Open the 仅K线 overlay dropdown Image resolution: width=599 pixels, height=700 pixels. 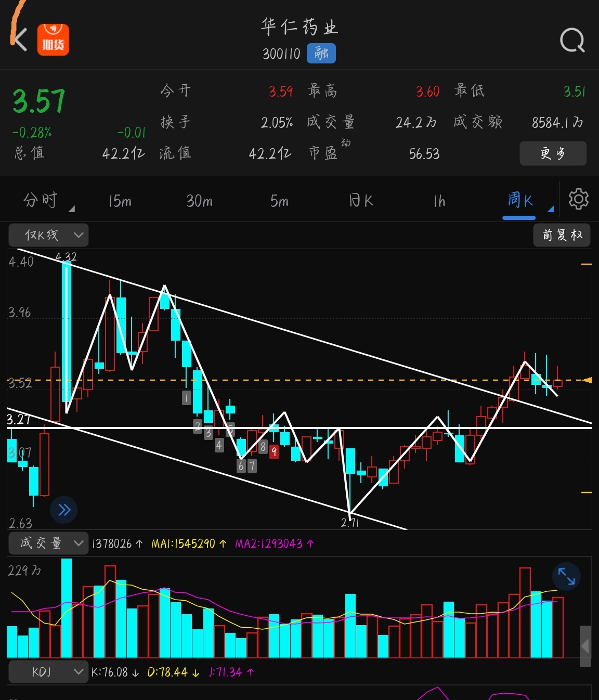[48, 235]
